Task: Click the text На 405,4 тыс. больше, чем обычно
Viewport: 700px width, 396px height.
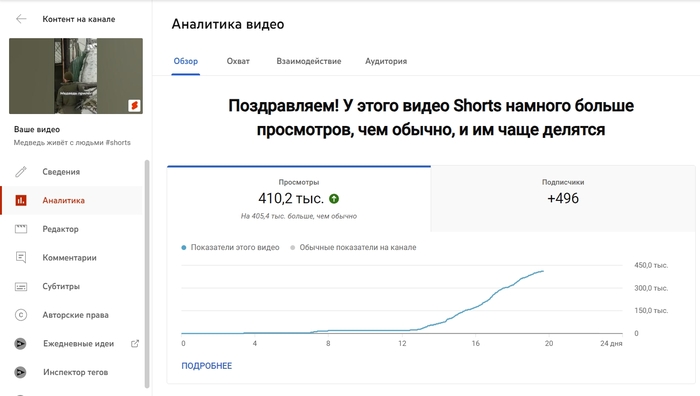Action: 299,216
